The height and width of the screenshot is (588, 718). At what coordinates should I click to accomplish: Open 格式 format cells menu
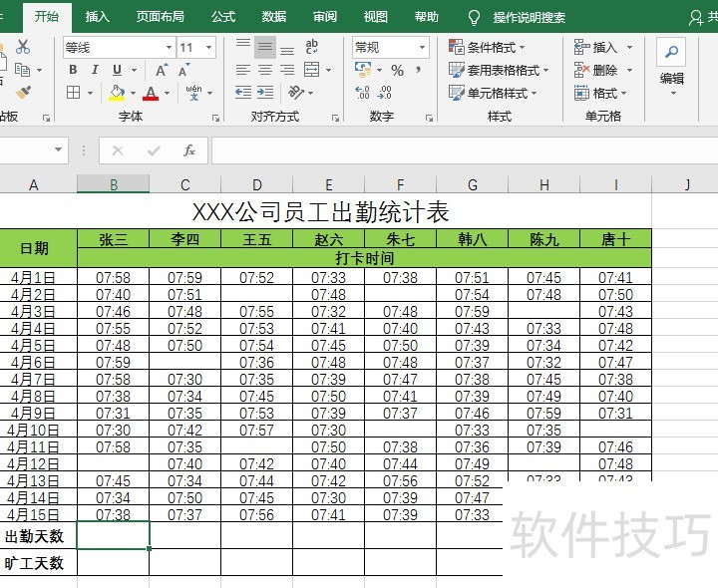point(600,93)
